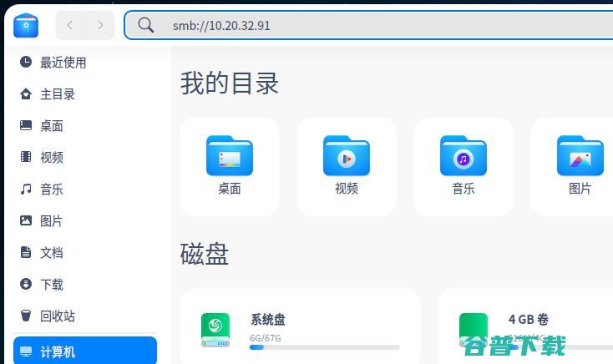Select 视频 in the sidebar

pyautogui.click(x=85, y=158)
